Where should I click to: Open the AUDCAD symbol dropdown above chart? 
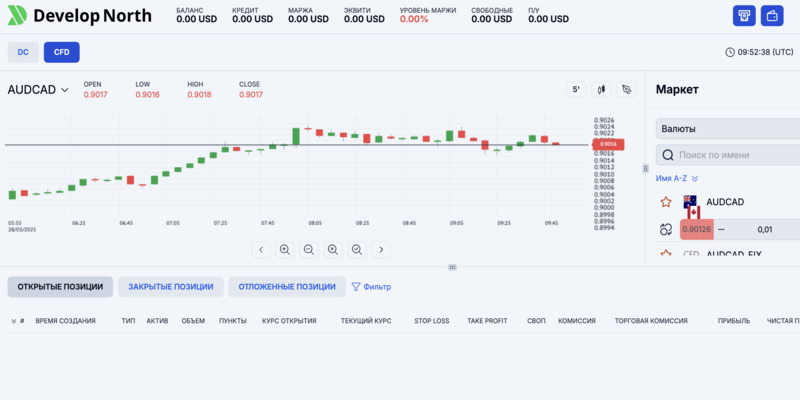coord(38,90)
